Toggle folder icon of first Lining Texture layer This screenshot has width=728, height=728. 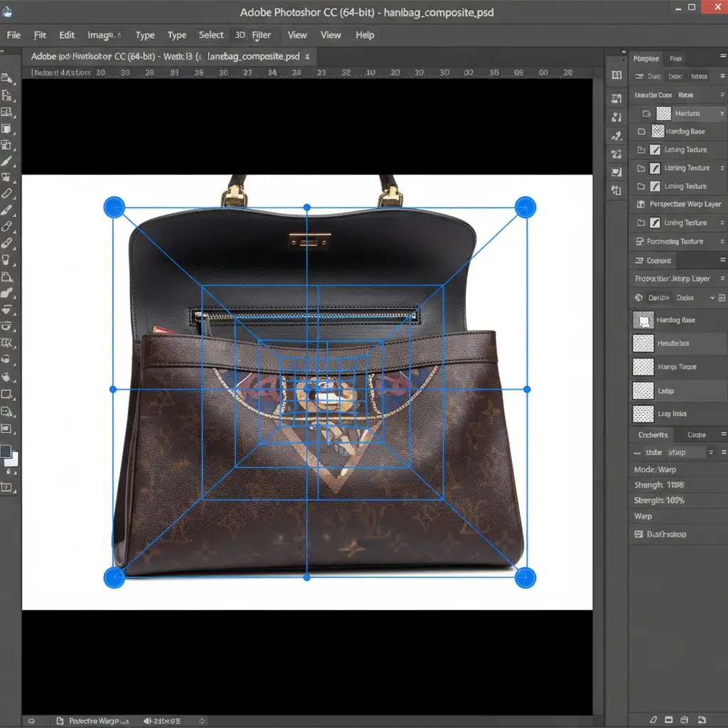coord(641,150)
